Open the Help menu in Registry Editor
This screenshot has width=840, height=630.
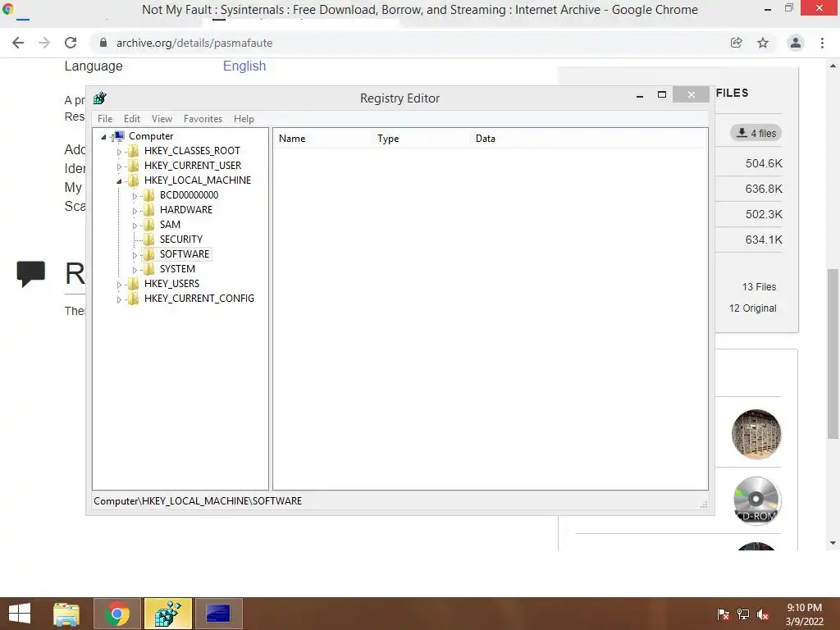coord(244,119)
